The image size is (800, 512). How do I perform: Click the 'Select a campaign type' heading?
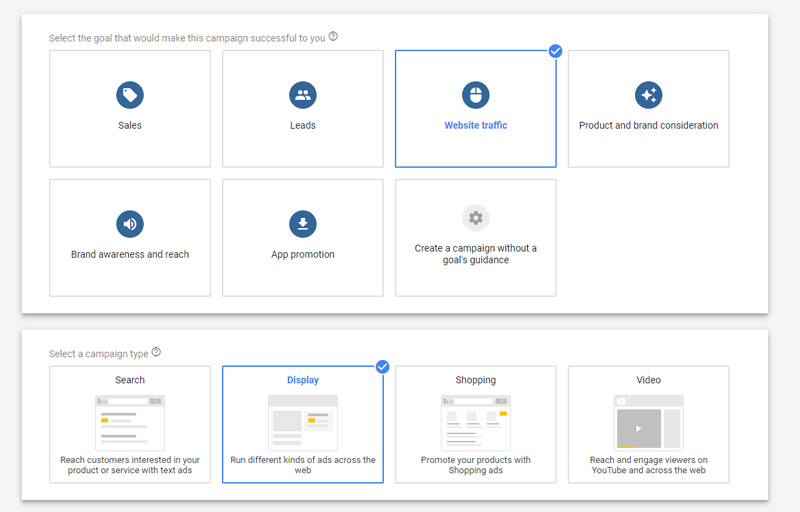[x=98, y=354]
